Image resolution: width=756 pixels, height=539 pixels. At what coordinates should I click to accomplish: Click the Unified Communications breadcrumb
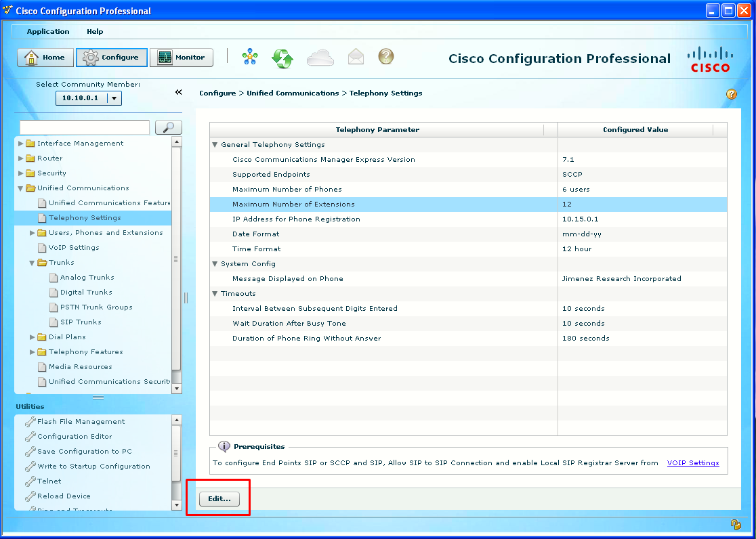coord(293,93)
